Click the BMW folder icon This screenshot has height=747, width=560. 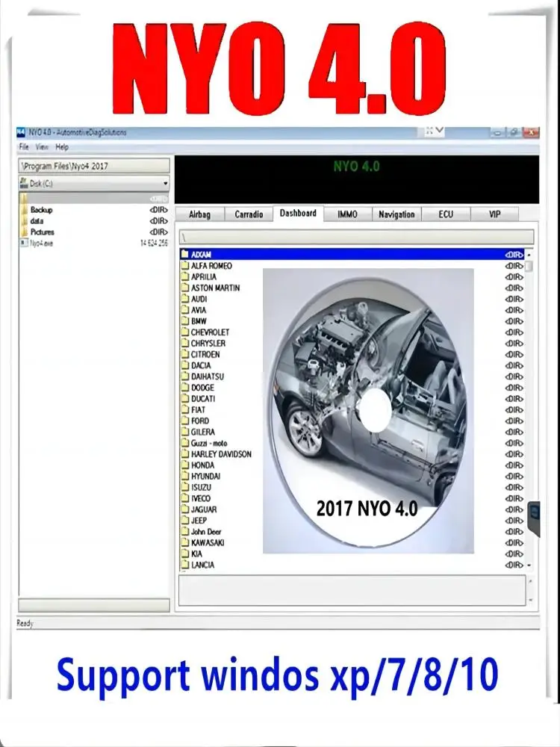tap(185, 320)
